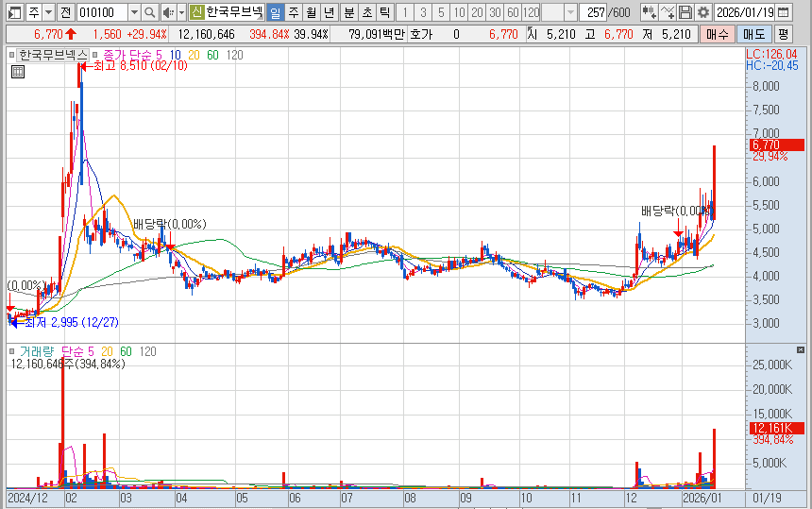812x509 pixels.
Task: Close the volume panel with x button
Action: (x=801, y=350)
